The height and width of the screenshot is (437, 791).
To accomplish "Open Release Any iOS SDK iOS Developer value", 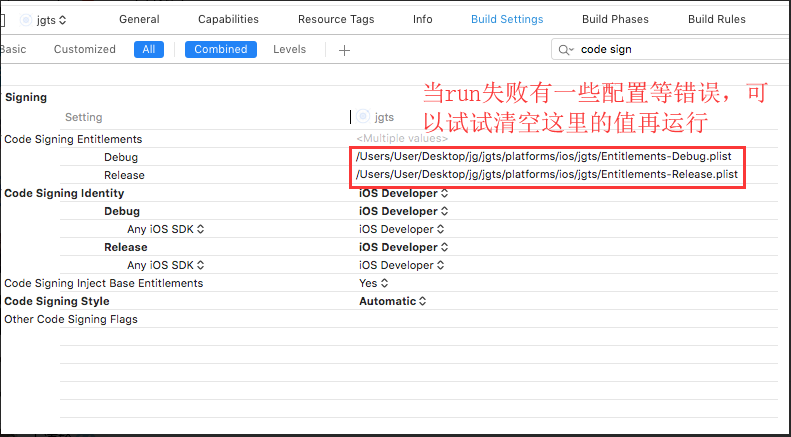I will click(402, 265).
